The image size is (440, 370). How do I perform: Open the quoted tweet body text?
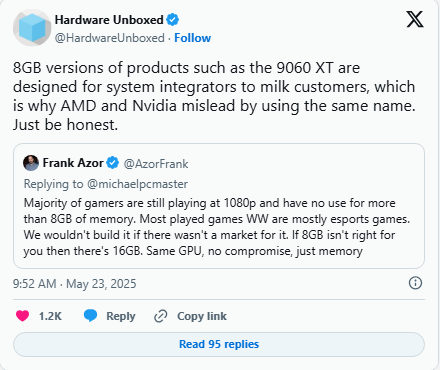pyautogui.click(x=217, y=227)
